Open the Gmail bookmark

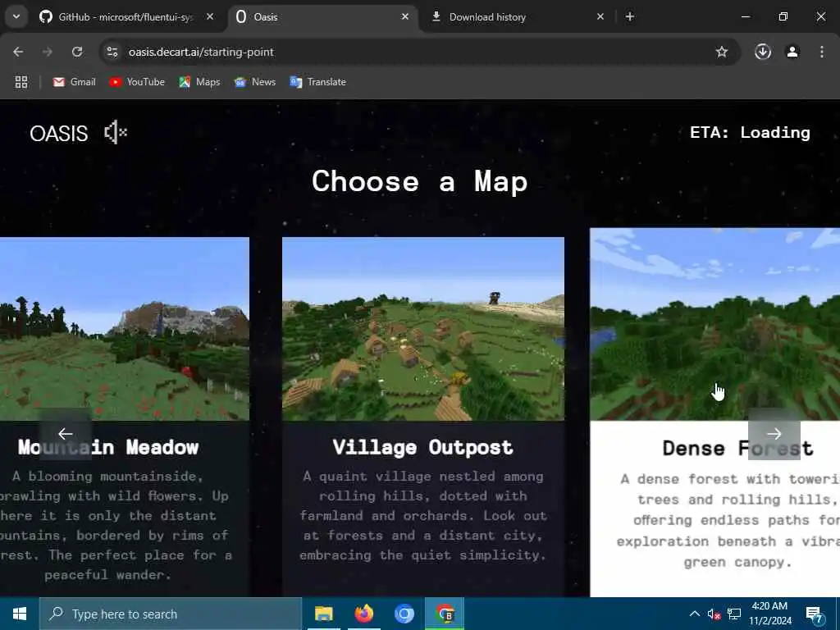pyautogui.click(x=75, y=82)
